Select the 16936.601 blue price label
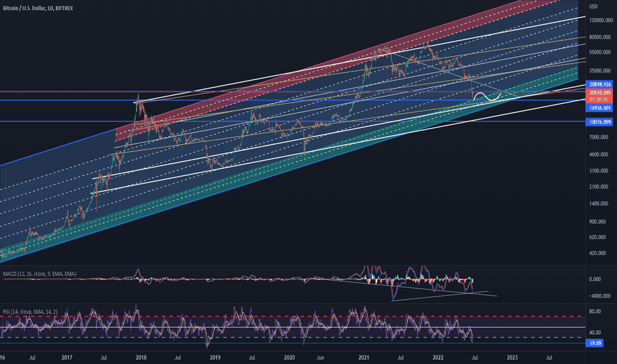This screenshot has height=364, width=617. [x=600, y=108]
